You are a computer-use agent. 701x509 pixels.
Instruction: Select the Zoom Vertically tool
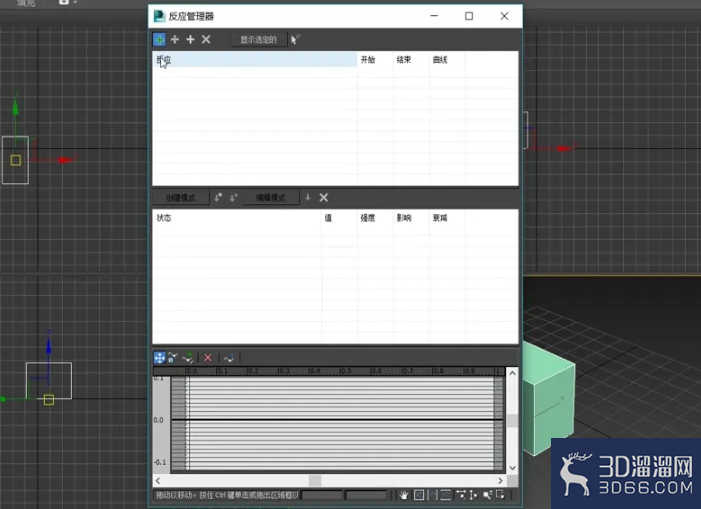[x=473, y=495]
